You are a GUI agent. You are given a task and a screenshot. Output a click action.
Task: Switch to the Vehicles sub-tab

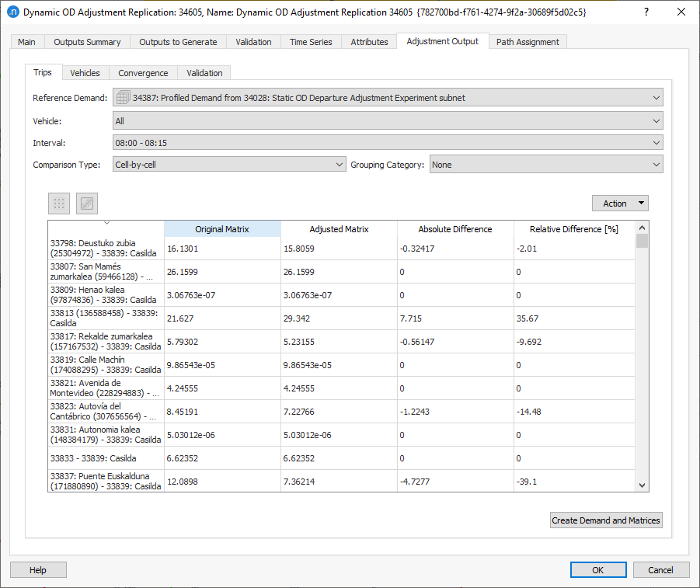pos(85,73)
